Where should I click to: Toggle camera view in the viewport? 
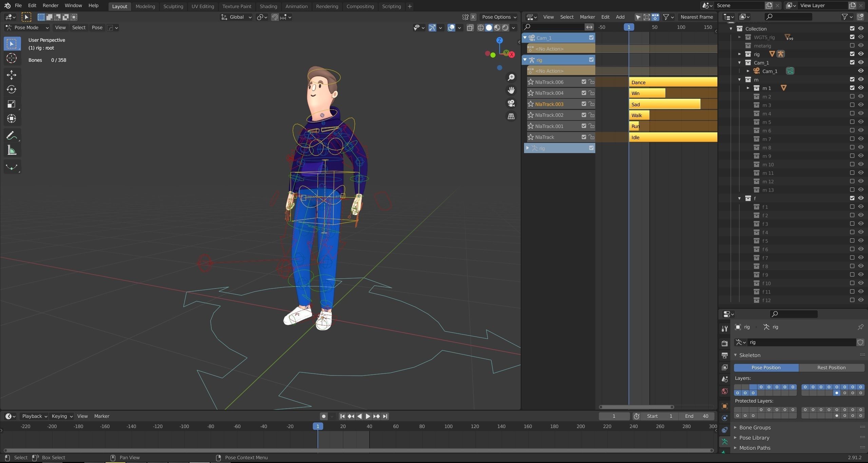(x=511, y=103)
